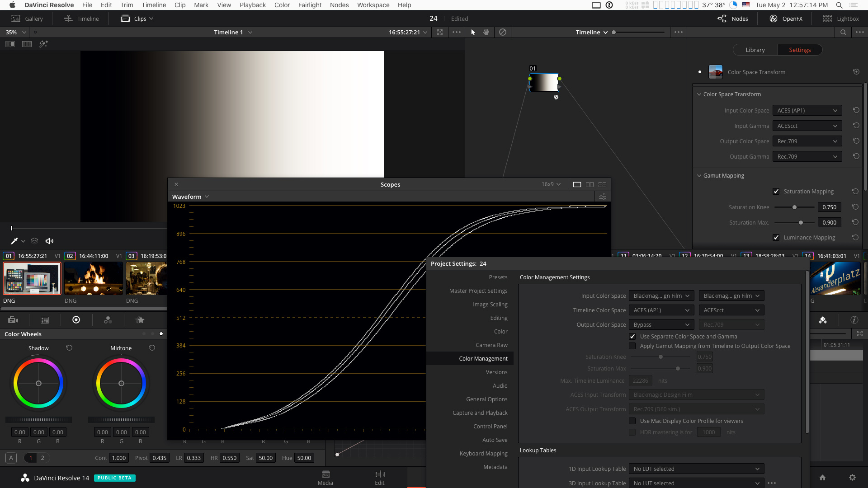Open the Nodes panel
Image resolution: width=868 pixels, height=488 pixels.
click(733, 19)
